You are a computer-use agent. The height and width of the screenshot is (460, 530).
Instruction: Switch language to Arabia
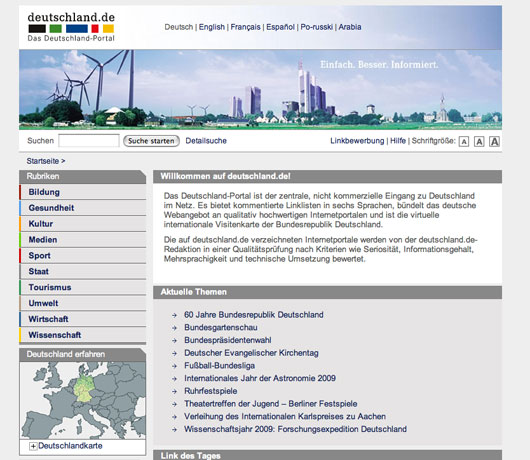click(x=350, y=27)
